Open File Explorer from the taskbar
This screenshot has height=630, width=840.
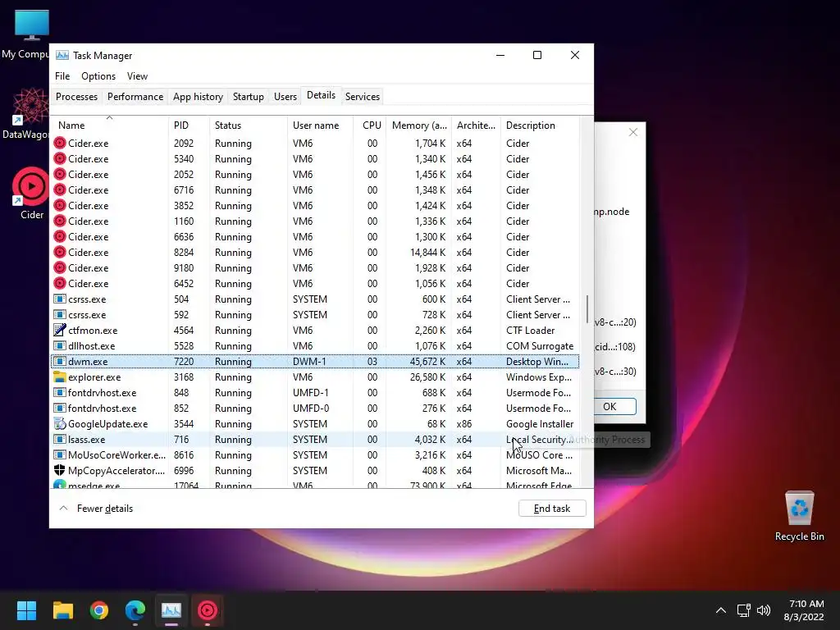[62, 610]
